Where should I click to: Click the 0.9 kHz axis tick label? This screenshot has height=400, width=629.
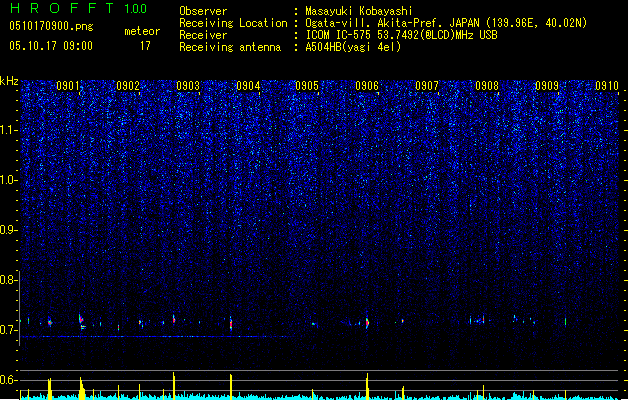click(x=8, y=230)
